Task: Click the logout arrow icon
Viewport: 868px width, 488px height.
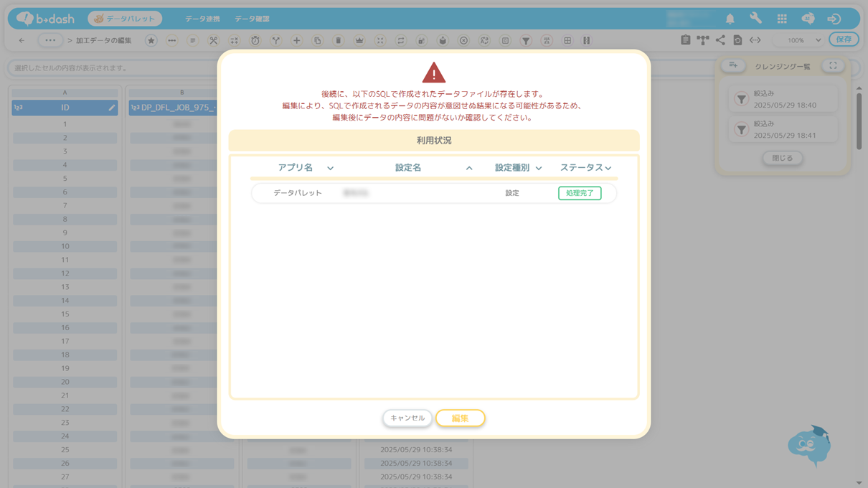Action: pos(834,19)
